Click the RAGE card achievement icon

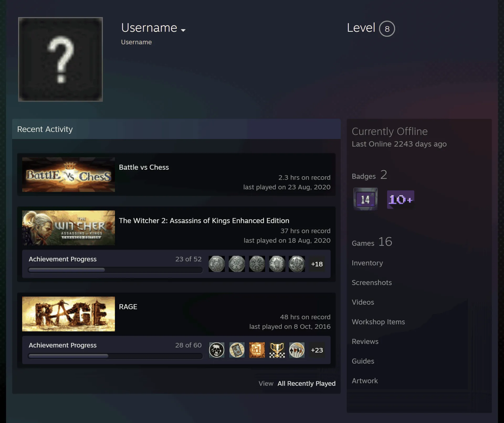237,350
